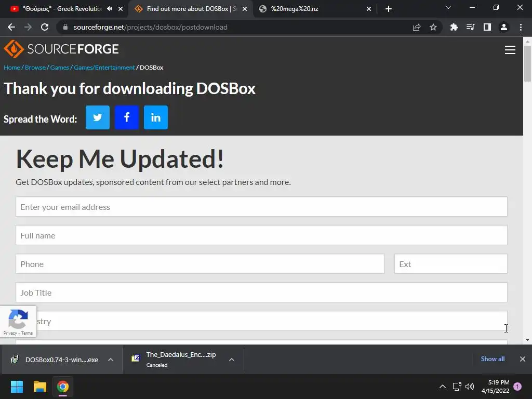The width and height of the screenshot is (532, 399).
Task: Close the YouTube tab
Action: click(x=121, y=9)
